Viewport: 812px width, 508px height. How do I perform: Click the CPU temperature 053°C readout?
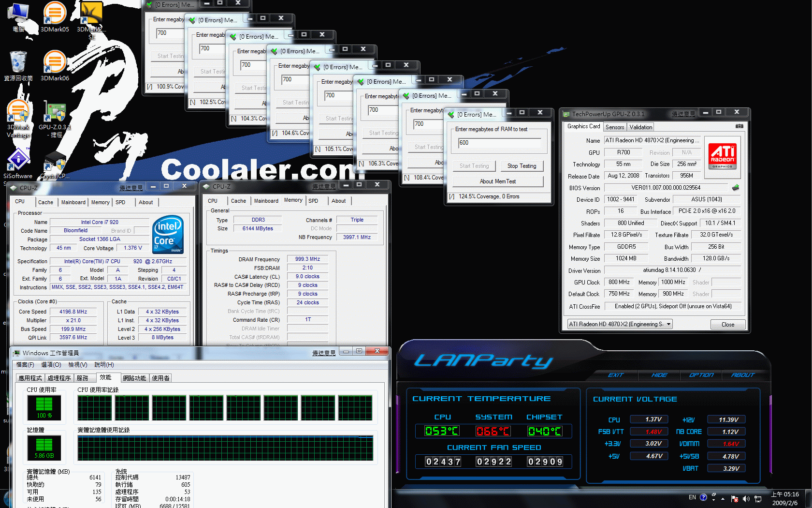pos(442,431)
